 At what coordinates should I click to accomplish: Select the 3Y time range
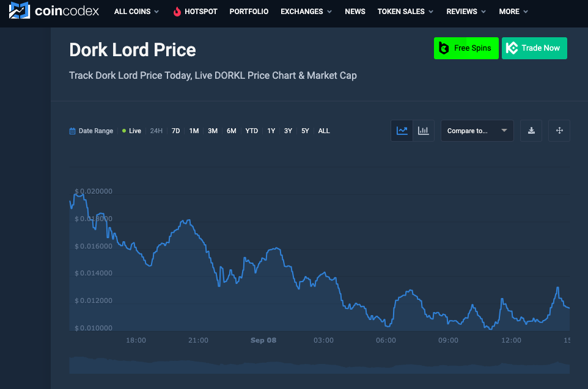tap(288, 131)
